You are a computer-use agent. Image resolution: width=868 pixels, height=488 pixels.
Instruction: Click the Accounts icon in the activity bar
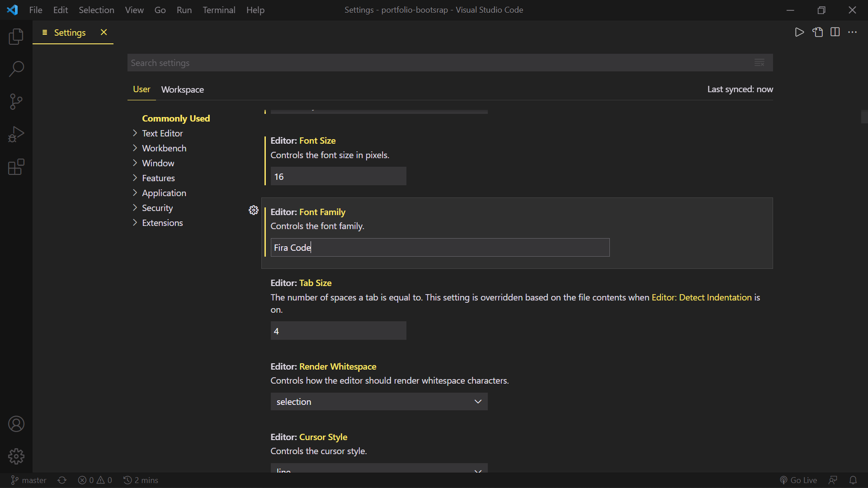[x=16, y=424]
